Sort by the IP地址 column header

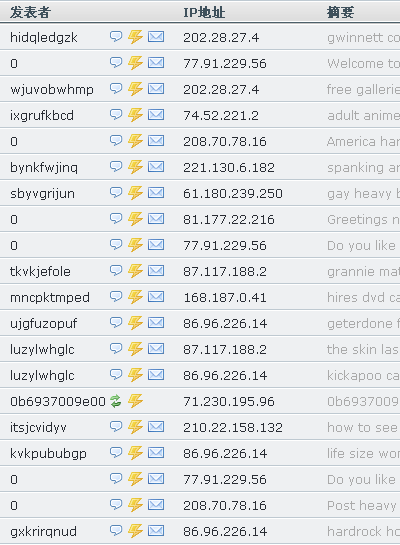coord(204,13)
